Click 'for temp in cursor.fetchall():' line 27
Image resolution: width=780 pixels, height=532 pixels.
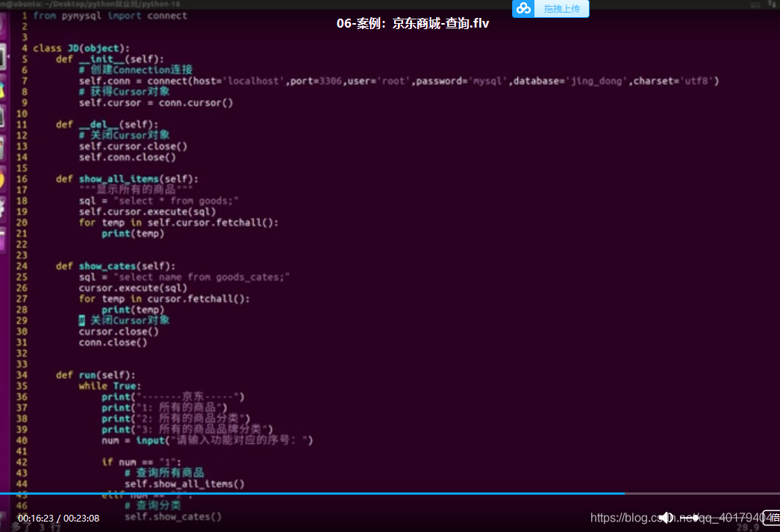pos(164,298)
